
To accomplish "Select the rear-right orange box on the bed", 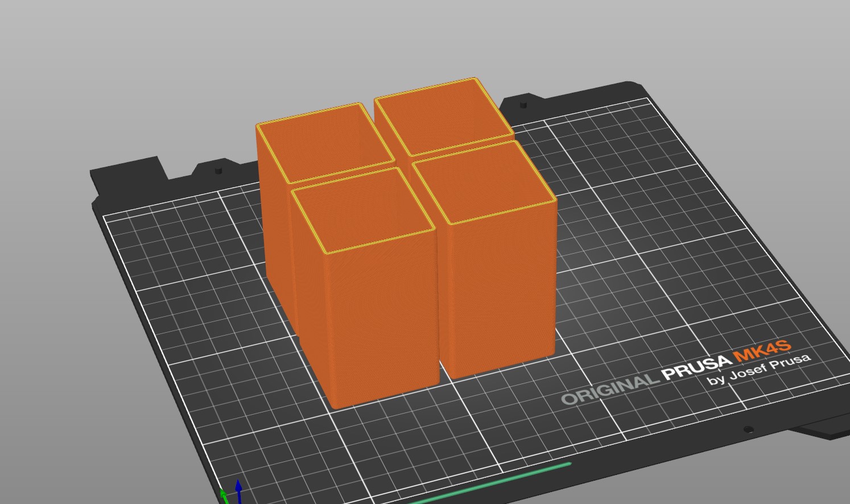I will (444, 117).
